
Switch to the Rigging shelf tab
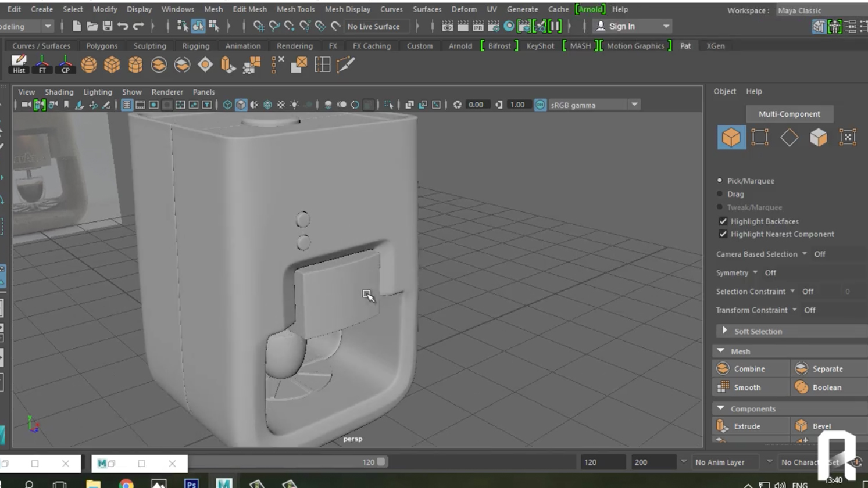pos(195,46)
